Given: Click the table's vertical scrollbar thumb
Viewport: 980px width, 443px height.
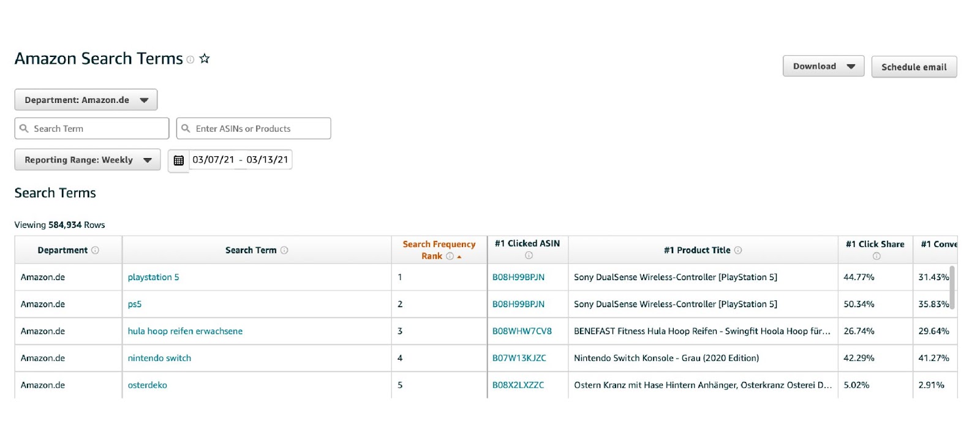Looking at the screenshot, I should (952, 287).
